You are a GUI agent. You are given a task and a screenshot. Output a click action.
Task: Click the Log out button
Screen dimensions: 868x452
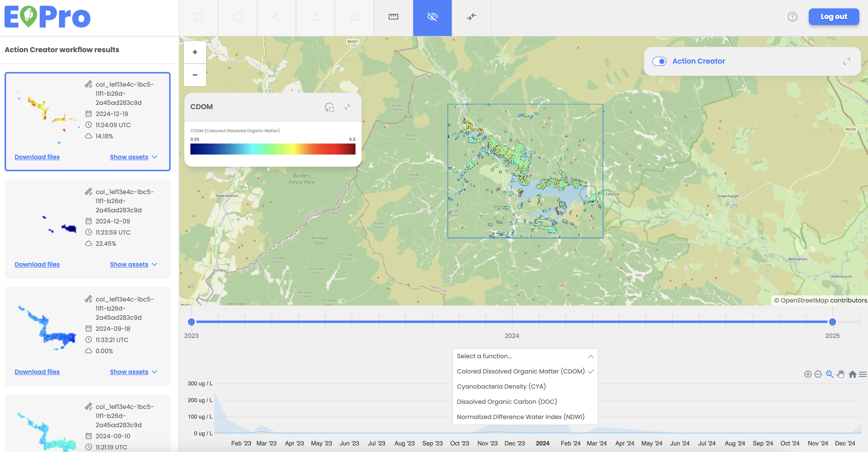(x=834, y=16)
